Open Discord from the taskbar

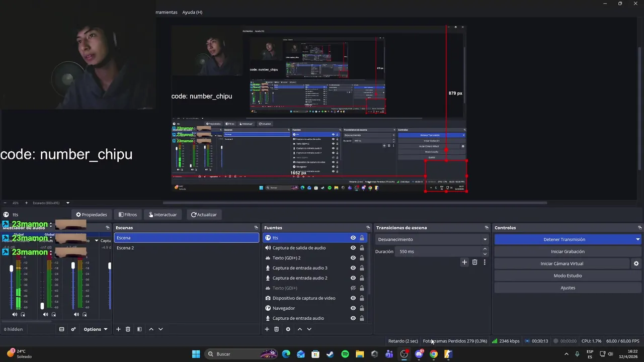tap(419, 354)
